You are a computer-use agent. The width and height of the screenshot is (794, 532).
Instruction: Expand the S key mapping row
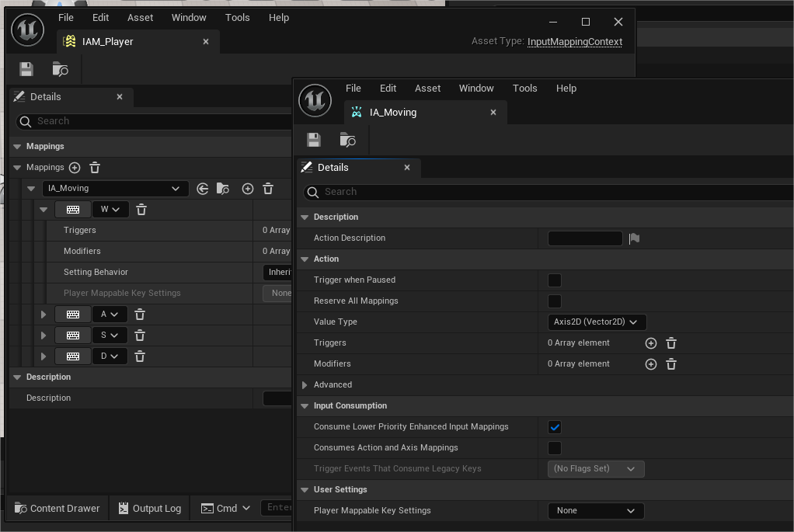[x=44, y=336]
